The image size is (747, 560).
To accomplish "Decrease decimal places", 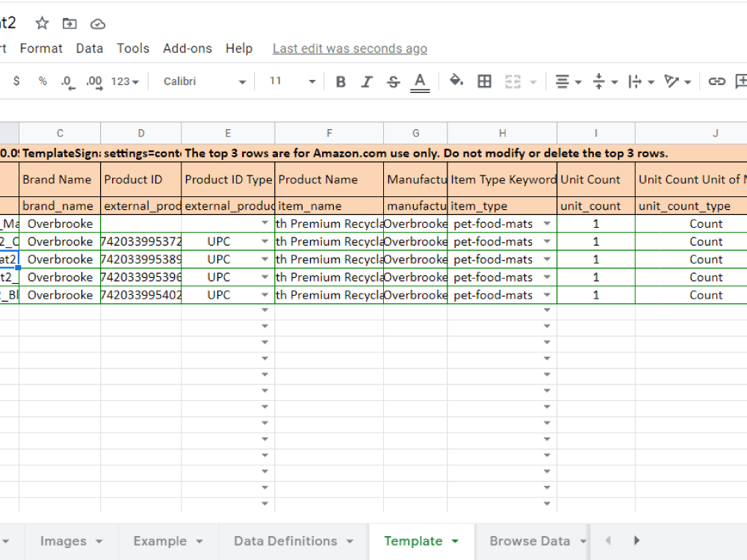I will (x=67, y=81).
